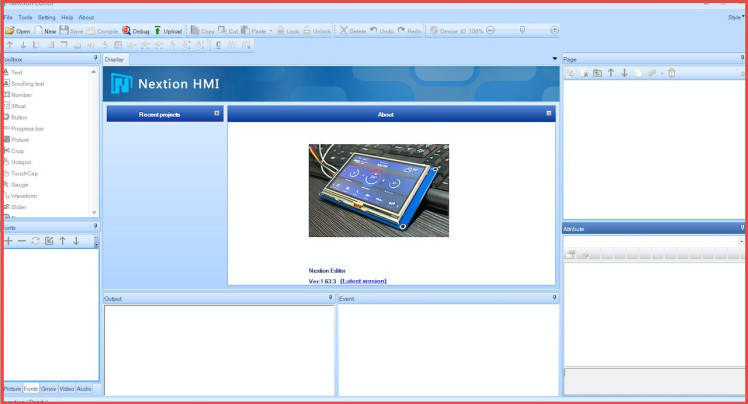748x404 pixels.
Task: Click the Open project toolbar button
Action: coord(18,31)
